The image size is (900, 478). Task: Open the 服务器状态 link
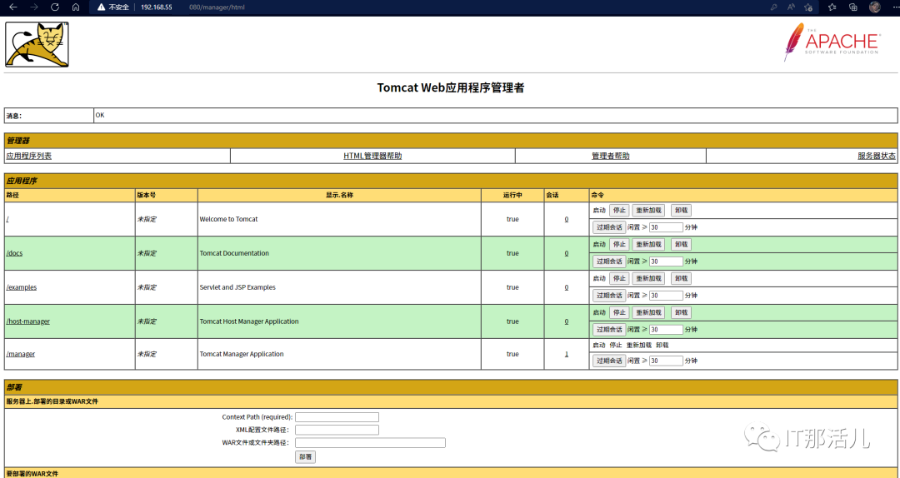tap(876, 156)
